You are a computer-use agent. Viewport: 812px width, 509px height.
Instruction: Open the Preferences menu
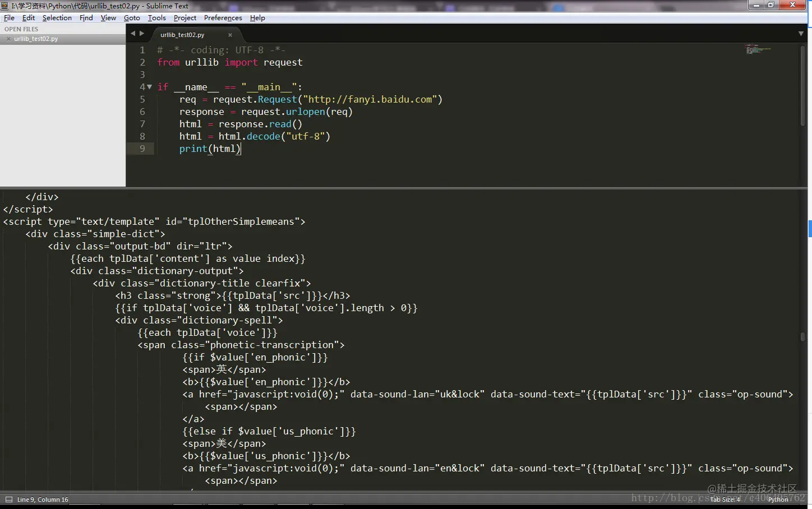[x=223, y=18]
